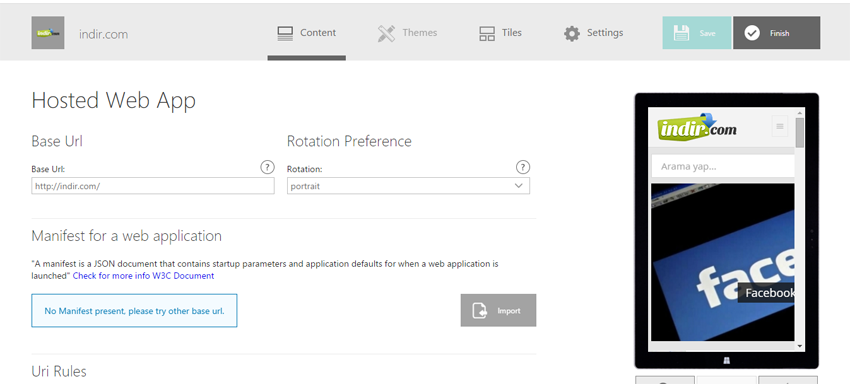Switch to the Themes tab
The width and height of the screenshot is (850, 384).
[x=407, y=34]
